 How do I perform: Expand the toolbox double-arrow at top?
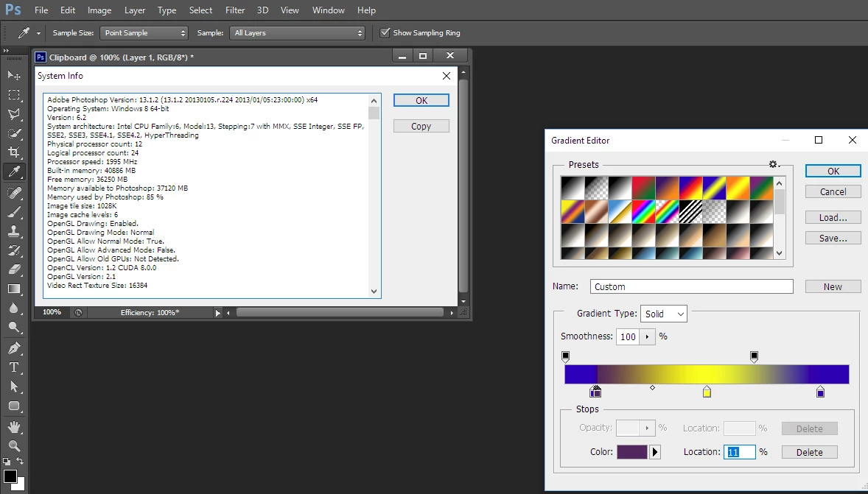[6, 51]
